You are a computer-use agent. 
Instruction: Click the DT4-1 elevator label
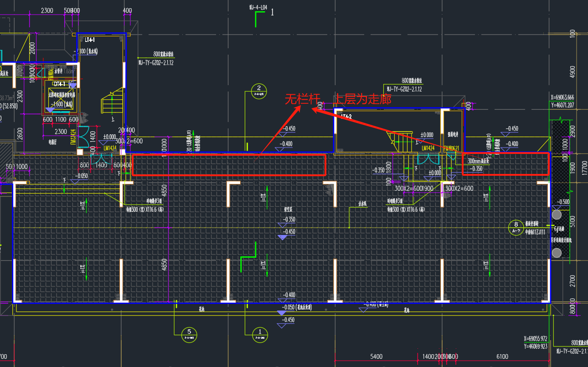59,84
